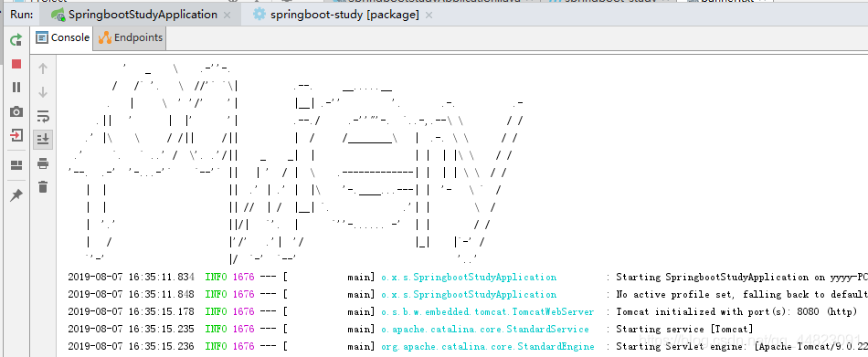Click the 'Starting Servlet engine' log message

(741, 346)
